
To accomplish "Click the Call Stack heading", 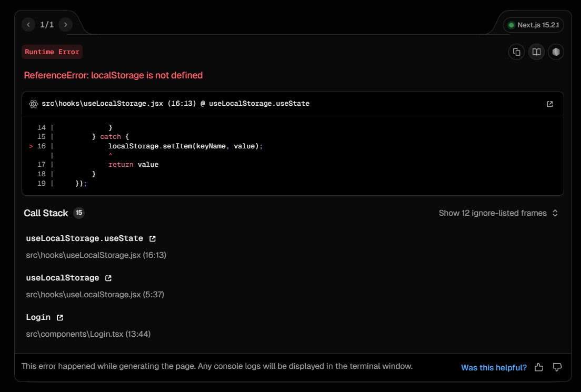I will coord(46,213).
